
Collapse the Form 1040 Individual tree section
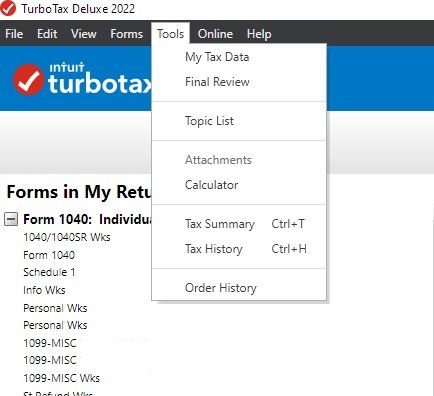[11, 219]
